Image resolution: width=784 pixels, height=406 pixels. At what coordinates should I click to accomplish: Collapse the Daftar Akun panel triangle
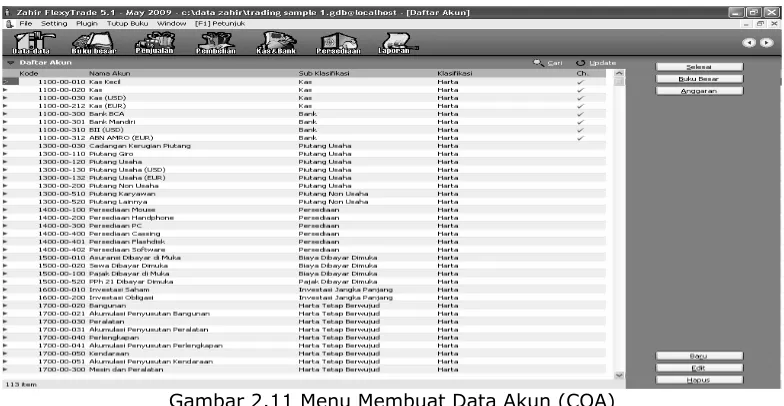coord(10,63)
